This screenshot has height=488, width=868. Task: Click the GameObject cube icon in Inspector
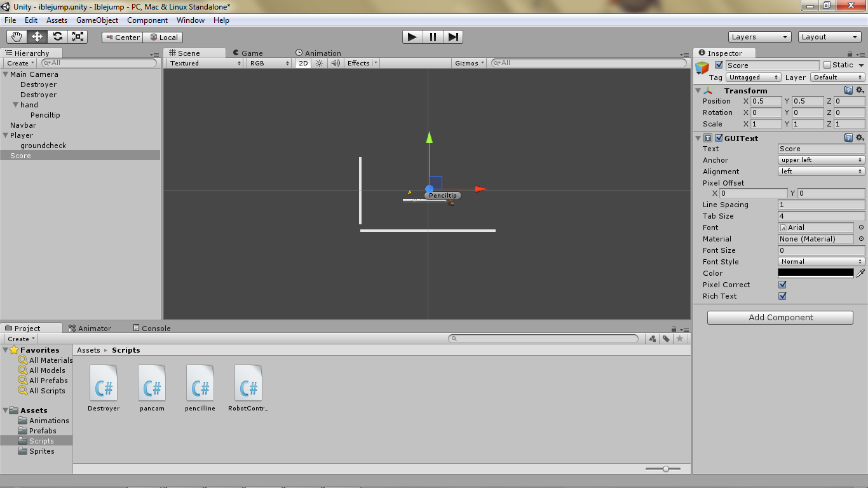coord(702,68)
